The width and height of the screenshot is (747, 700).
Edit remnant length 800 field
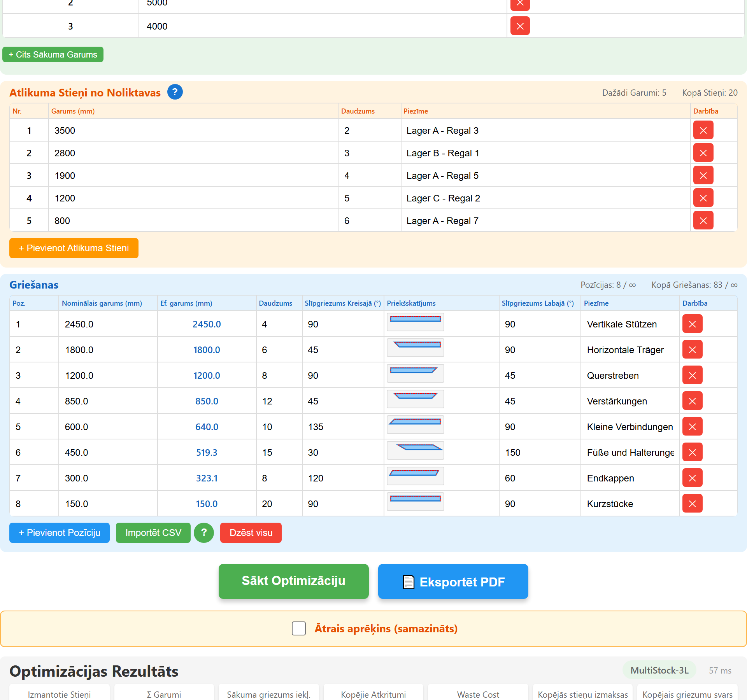click(x=194, y=220)
